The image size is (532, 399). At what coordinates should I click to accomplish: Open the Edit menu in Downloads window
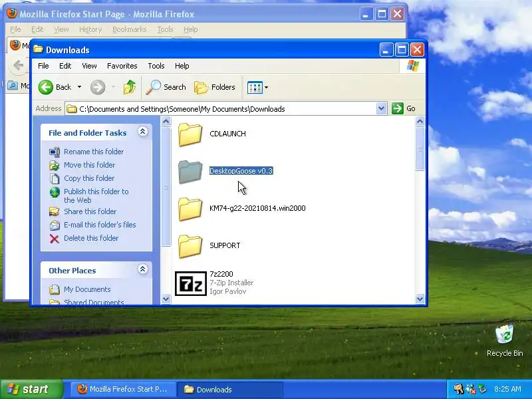(65, 66)
